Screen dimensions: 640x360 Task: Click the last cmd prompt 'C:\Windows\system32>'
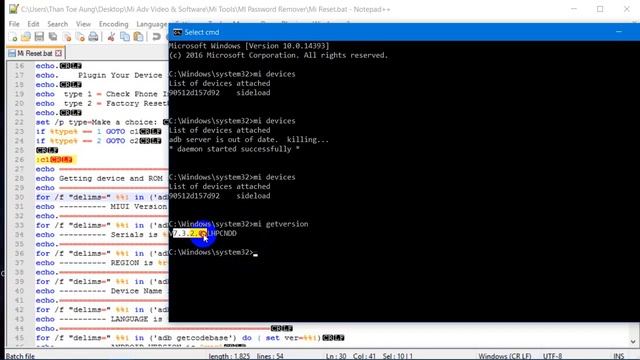(x=211, y=252)
